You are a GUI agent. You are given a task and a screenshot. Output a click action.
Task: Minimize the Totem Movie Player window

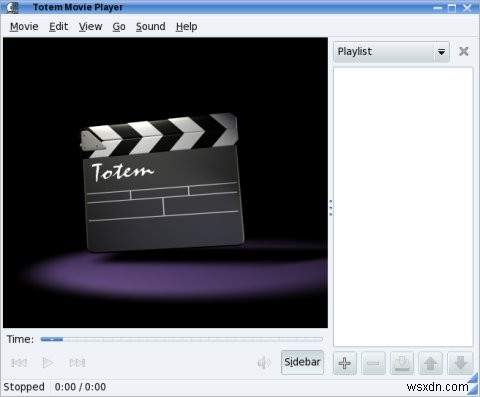tap(438, 8)
